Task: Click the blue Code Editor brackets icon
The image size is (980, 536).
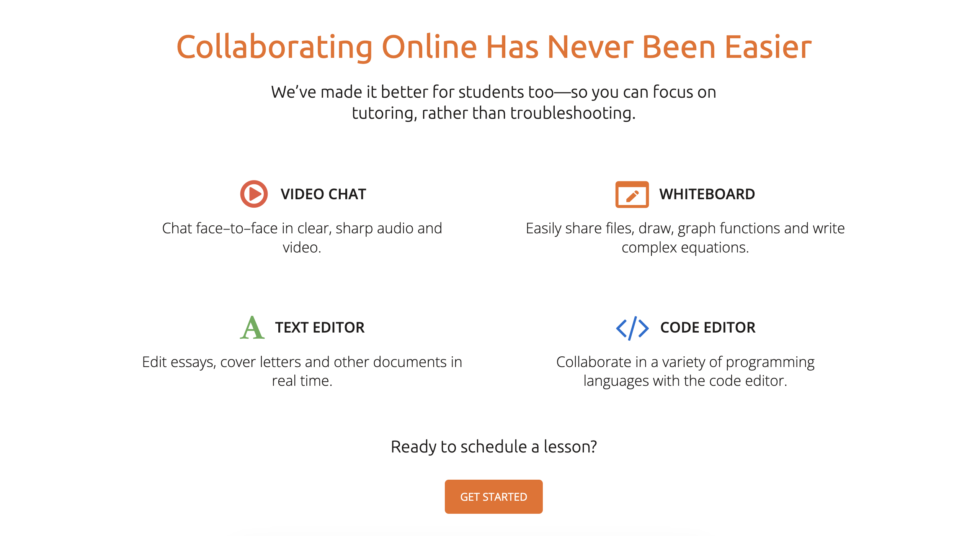Action: point(632,328)
